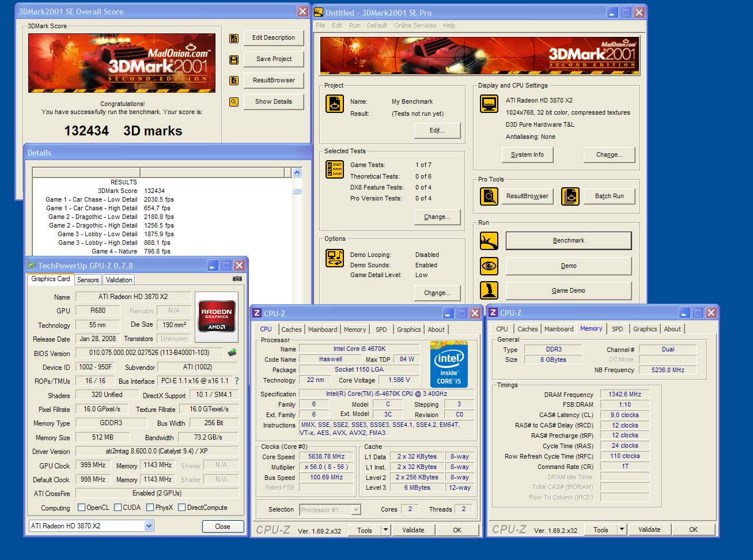Click the Batch Run icon
Image resolution: width=753 pixels, height=560 pixels.
coord(570,196)
